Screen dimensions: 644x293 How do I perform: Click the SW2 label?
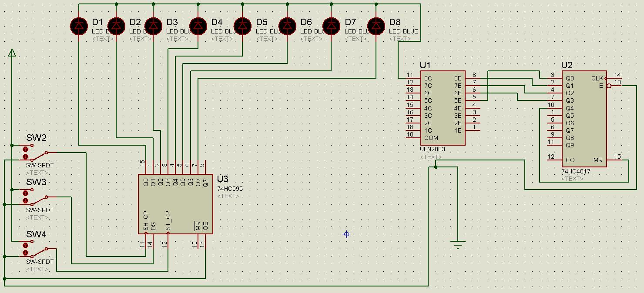pyautogui.click(x=36, y=138)
